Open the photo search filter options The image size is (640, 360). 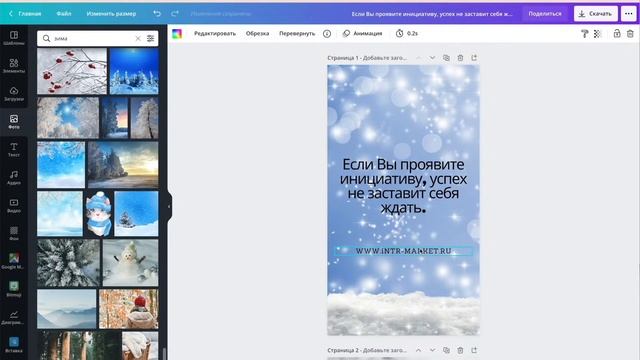151,38
